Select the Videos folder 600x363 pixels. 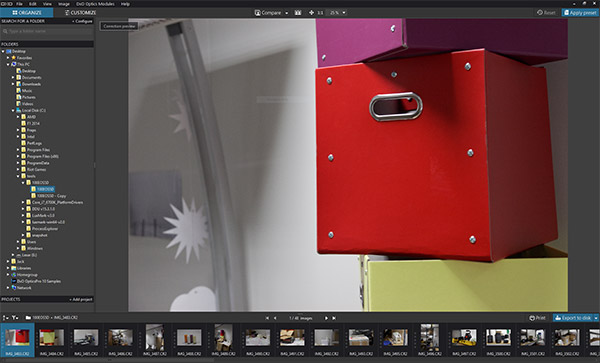click(25, 104)
